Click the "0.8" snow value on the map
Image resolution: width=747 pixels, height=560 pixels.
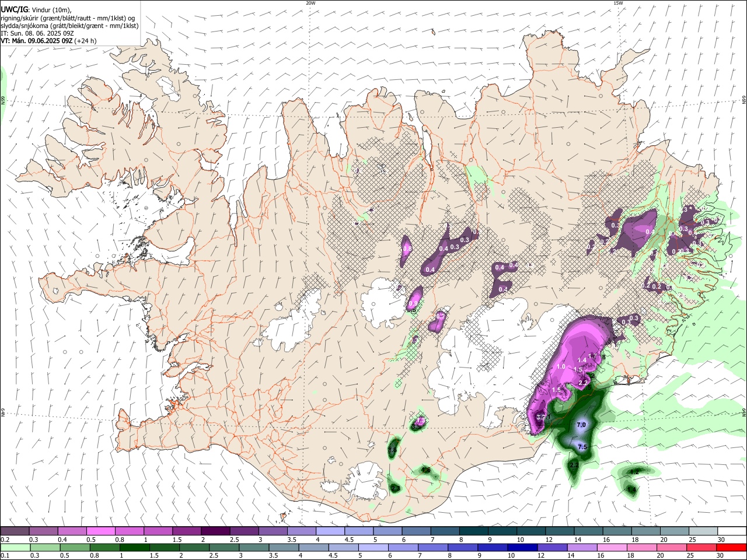pos(407,249)
